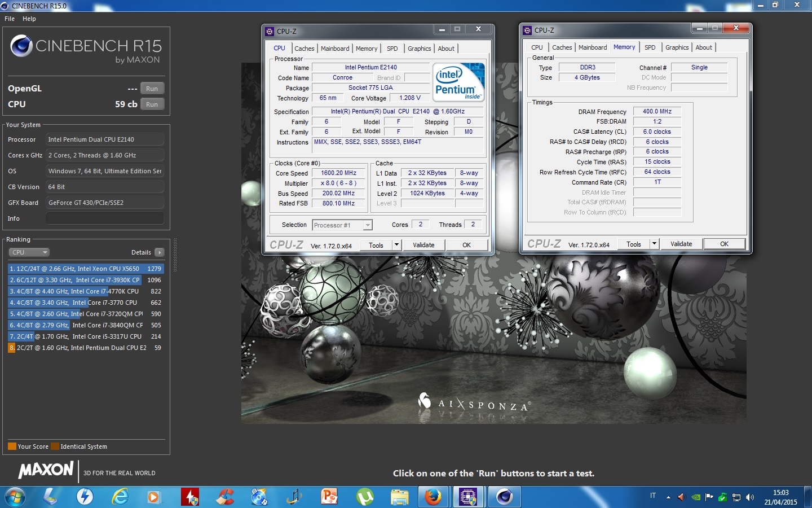Open the NVIDIA tray icon
812x508 pixels.
696,497
